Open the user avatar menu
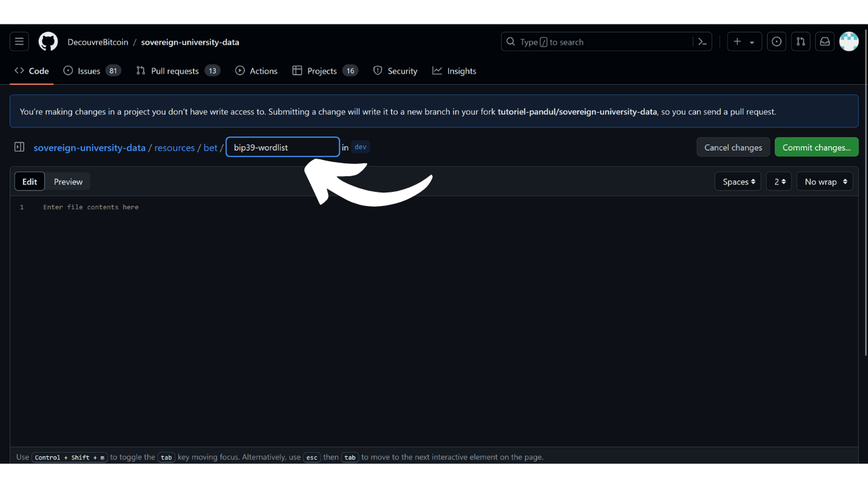The width and height of the screenshot is (868, 488). point(849,42)
